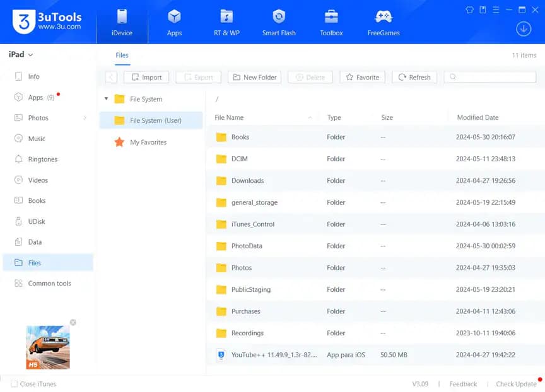Click the download progress button top right

[523, 28]
